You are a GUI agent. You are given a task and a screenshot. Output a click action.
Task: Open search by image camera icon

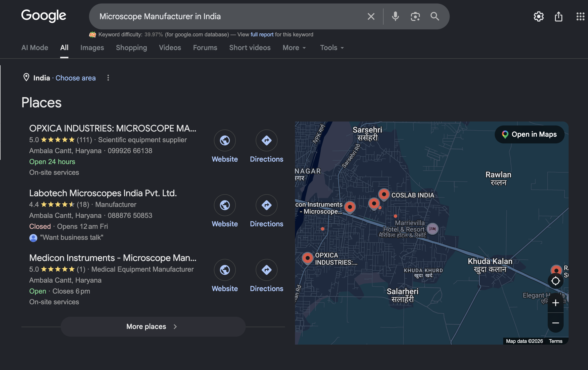[415, 16]
